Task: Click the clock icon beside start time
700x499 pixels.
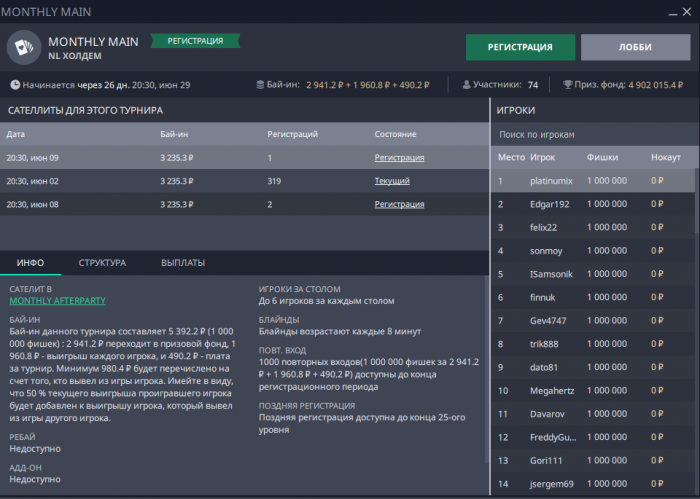Action: [15, 85]
